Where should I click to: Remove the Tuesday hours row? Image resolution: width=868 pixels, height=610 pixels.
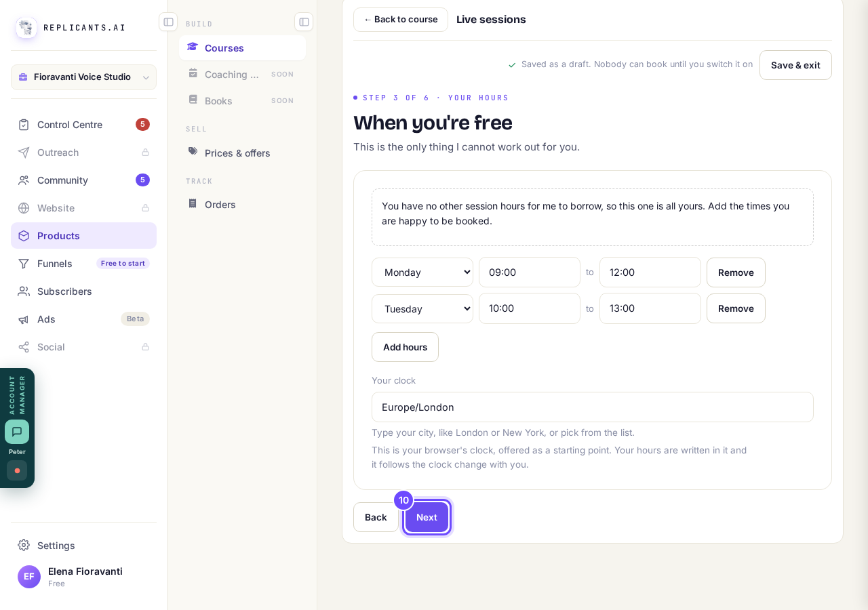[x=736, y=308]
